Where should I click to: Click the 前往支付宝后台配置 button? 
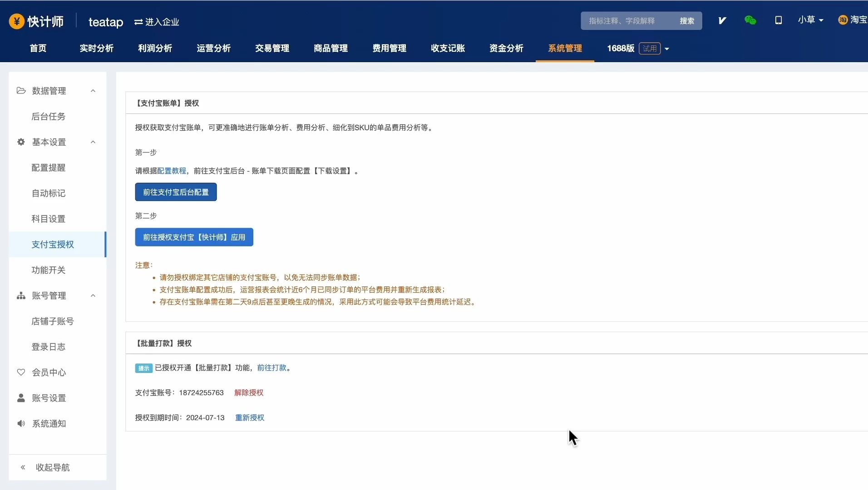pyautogui.click(x=176, y=192)
